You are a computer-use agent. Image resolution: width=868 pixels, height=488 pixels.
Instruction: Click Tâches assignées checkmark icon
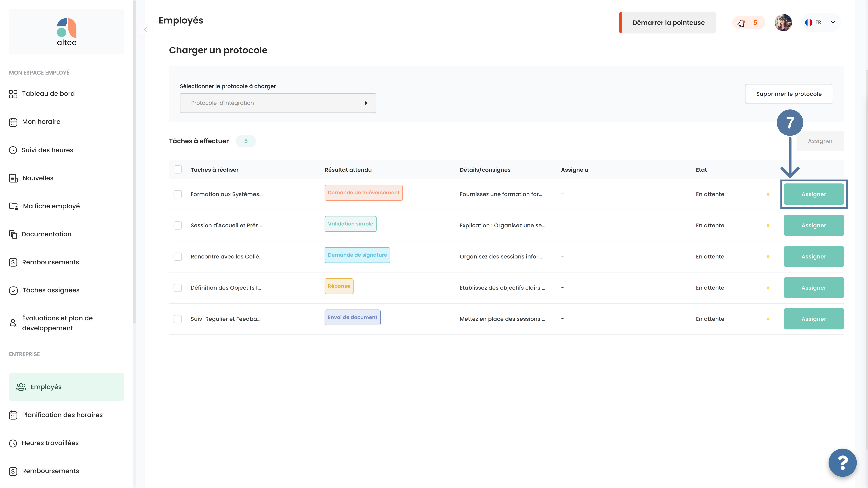[x=13, y=290]
